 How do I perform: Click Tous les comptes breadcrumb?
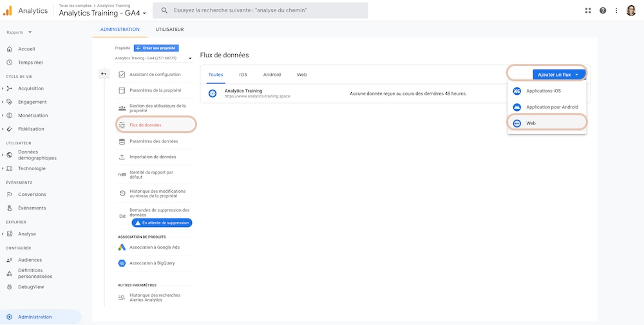tap(74, 6)
